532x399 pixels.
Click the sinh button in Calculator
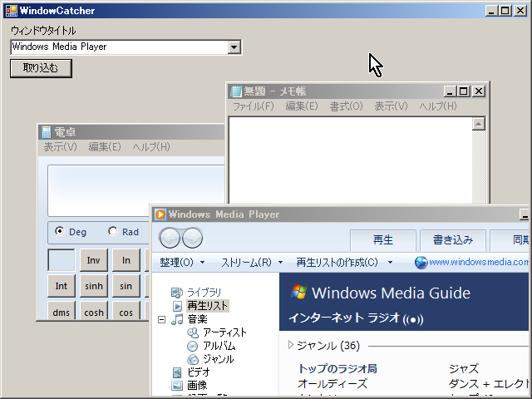coord(94,286)
